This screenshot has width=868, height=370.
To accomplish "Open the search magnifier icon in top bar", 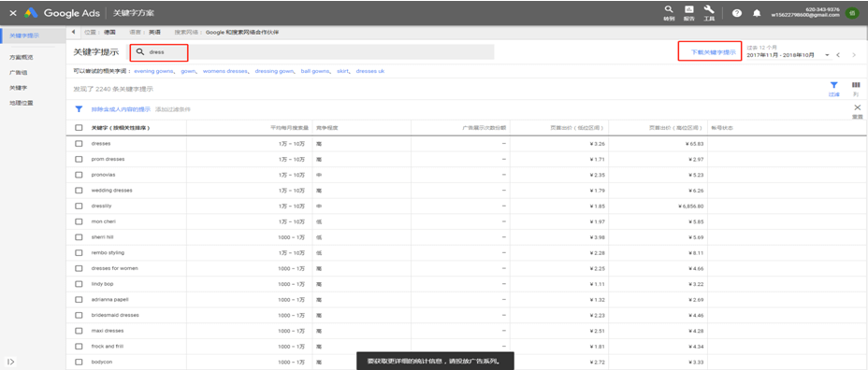I will tap(669, 9).
